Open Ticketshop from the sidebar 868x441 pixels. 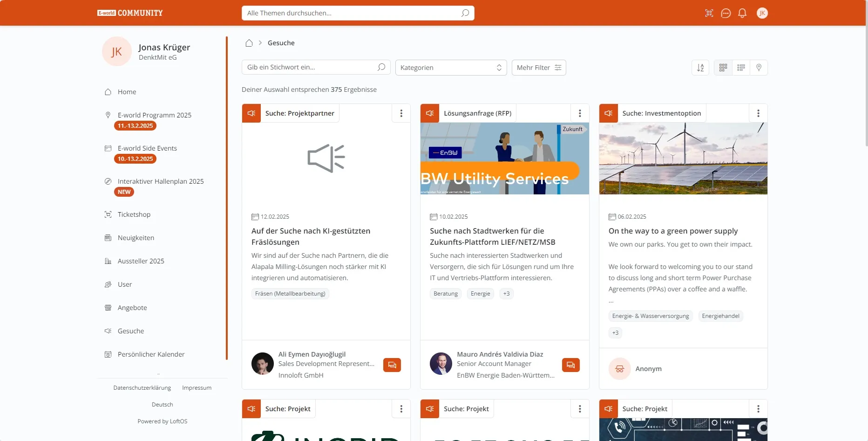coord(134,214)
